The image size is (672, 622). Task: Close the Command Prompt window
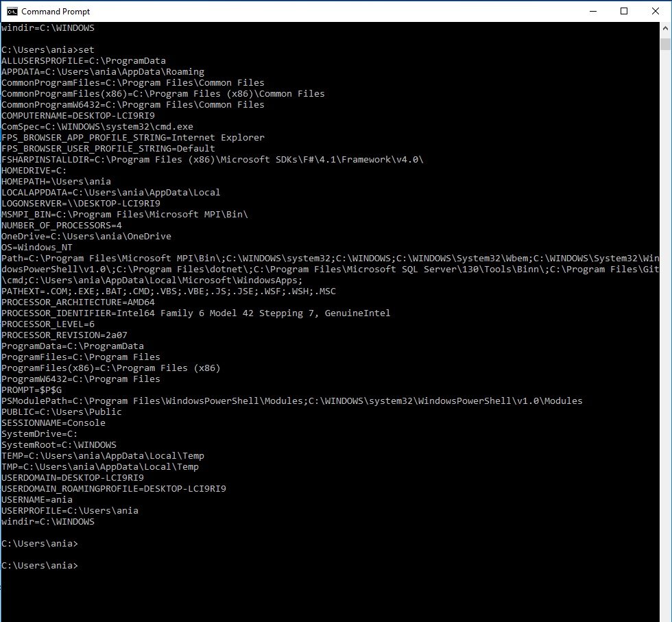click(656, 11)
